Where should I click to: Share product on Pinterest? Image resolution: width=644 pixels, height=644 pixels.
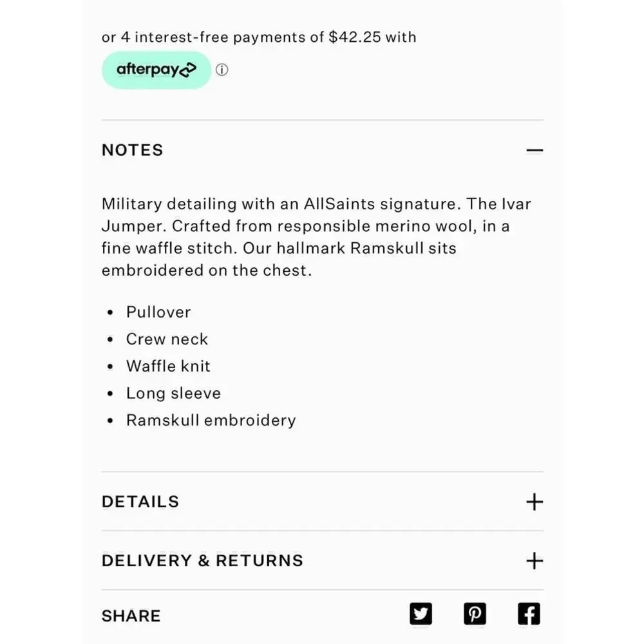475,614
